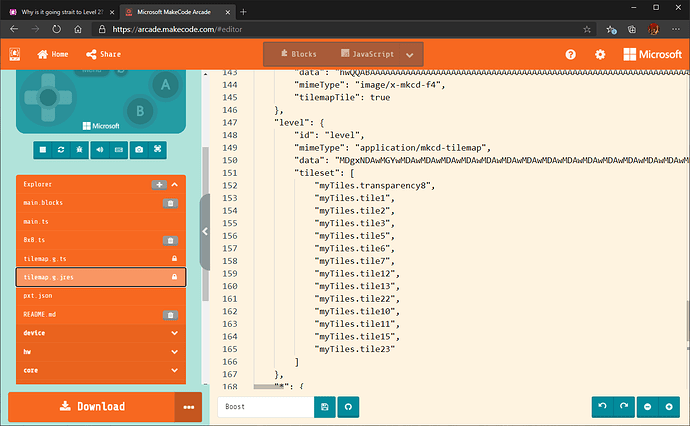Open GitHub repository button
This screenshot has height=426, width=690.
click(350, 407)
